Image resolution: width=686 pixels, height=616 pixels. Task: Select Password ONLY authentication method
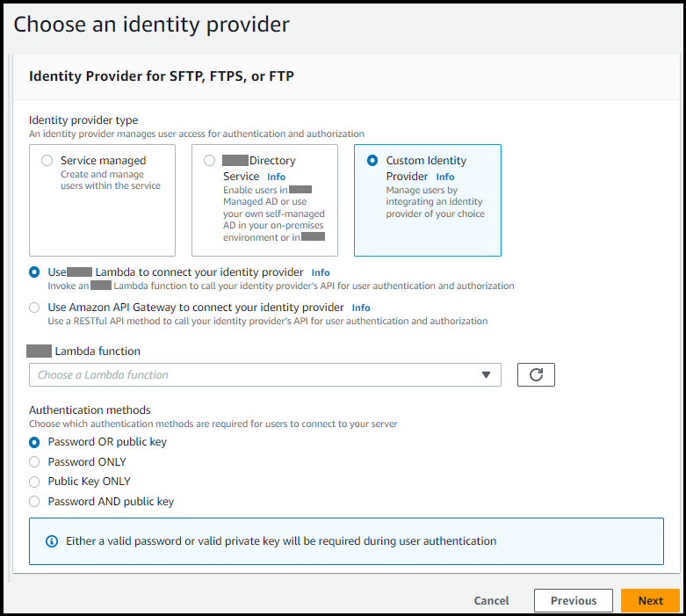pyautogui.click(x=34, y=461)
